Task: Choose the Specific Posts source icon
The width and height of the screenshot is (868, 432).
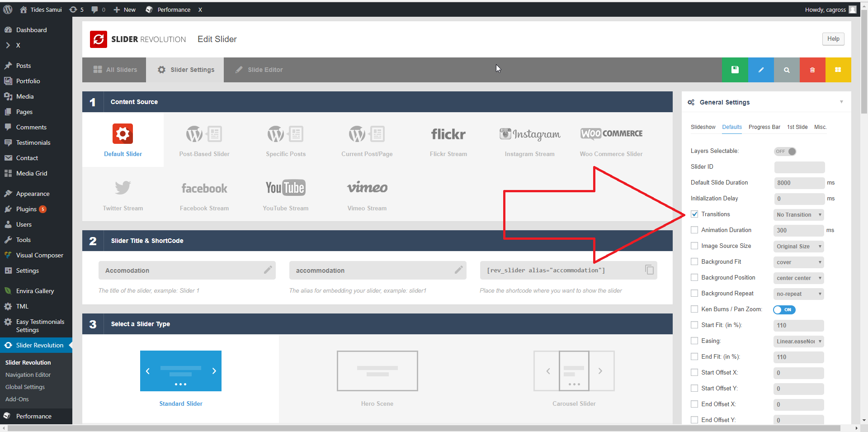Action: pos(286,134)
